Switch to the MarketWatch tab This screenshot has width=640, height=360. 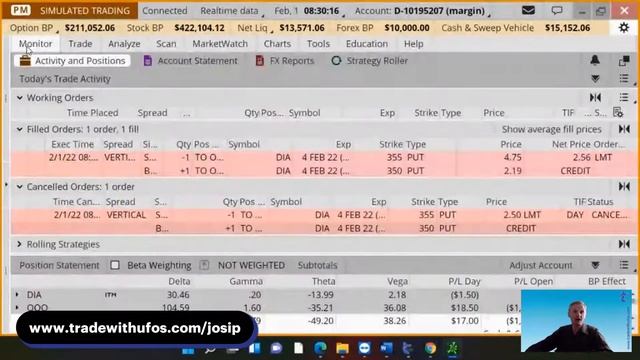pos(220,44)
